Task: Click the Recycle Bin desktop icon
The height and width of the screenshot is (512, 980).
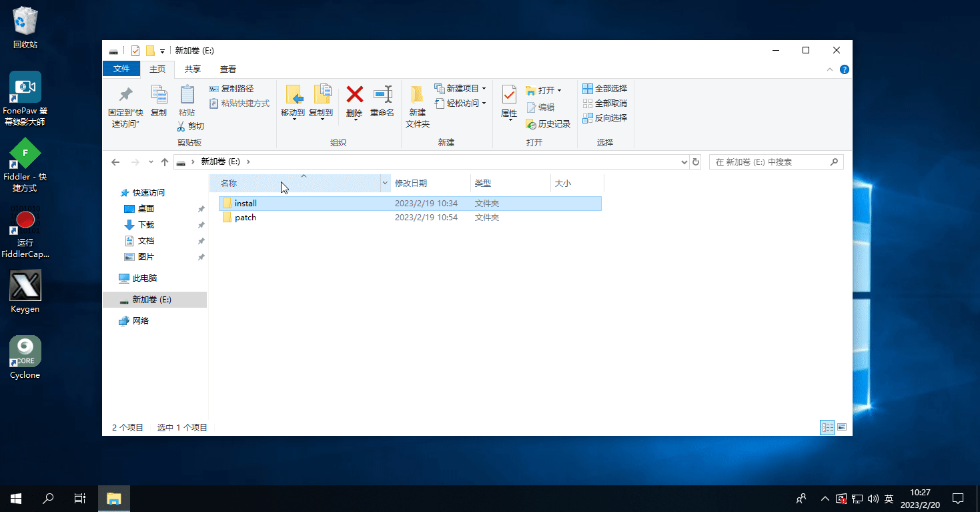Action: 25,28
